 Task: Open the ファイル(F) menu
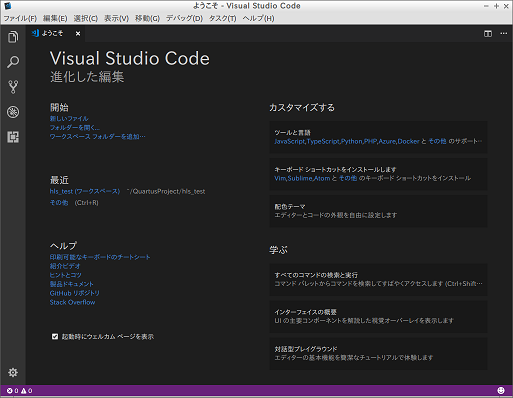point(20,18)
